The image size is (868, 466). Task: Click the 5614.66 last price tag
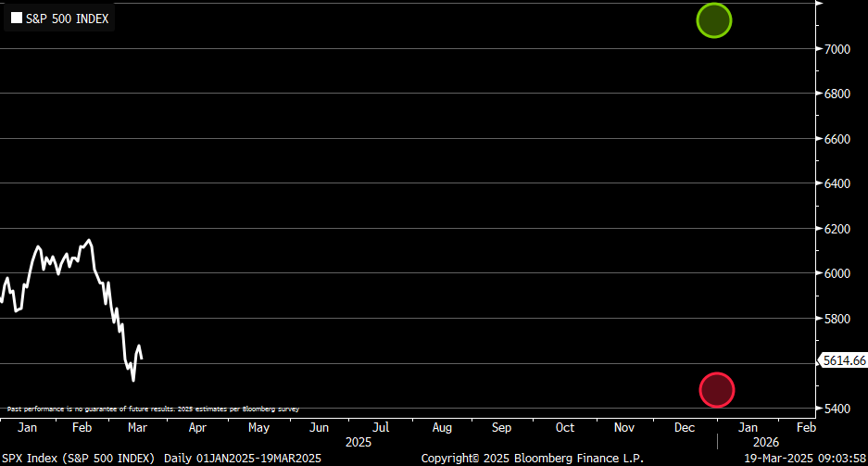tap(843, 360)
